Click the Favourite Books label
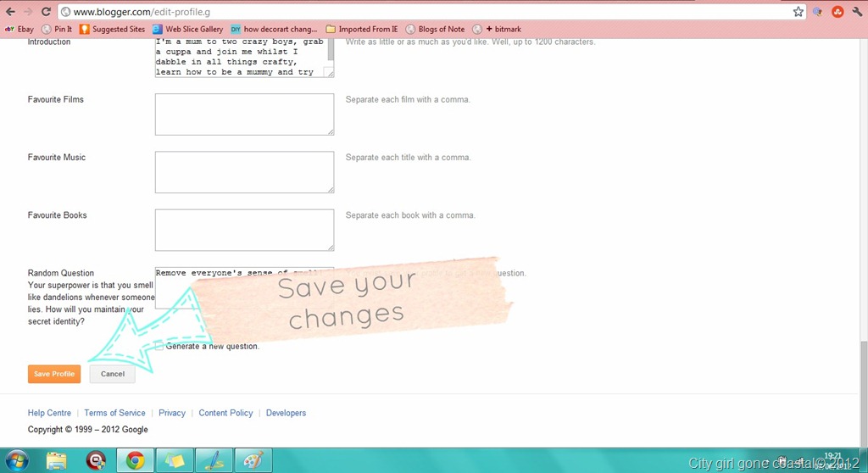This screenshot has width=868, height=473. 57,215
